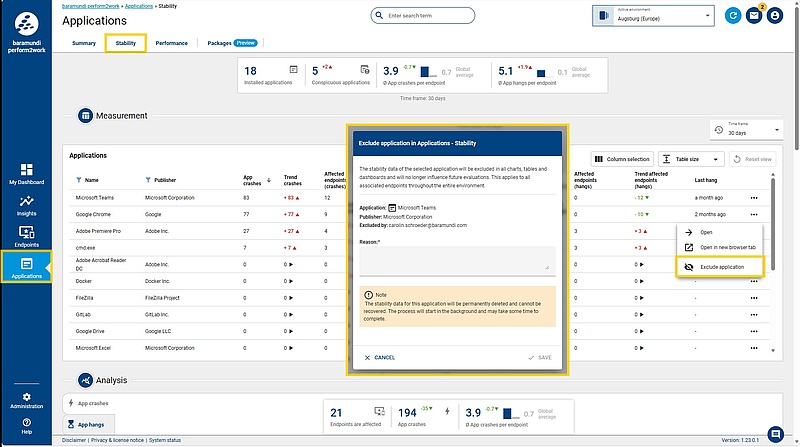
Task: Click the refresh icon in top bar
Action: (x=733, y=16)
